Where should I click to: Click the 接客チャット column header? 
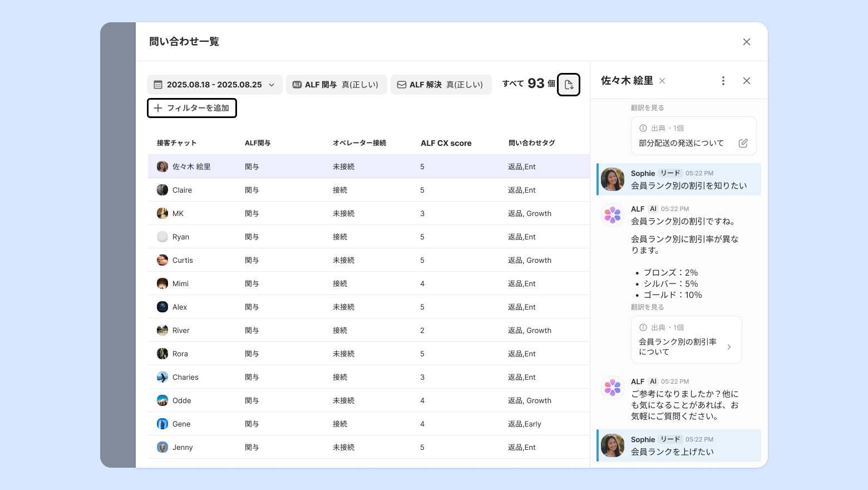(176, 143)
